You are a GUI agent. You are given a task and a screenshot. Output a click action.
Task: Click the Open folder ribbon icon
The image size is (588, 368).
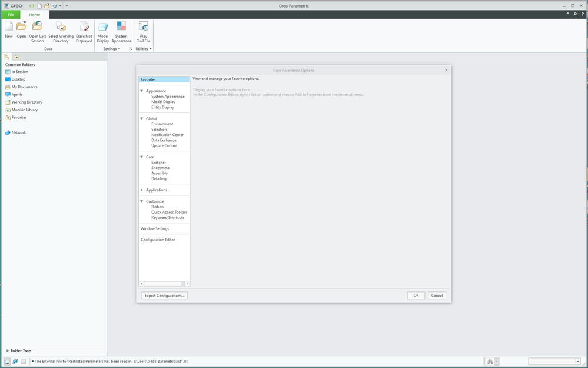[21, 26]
